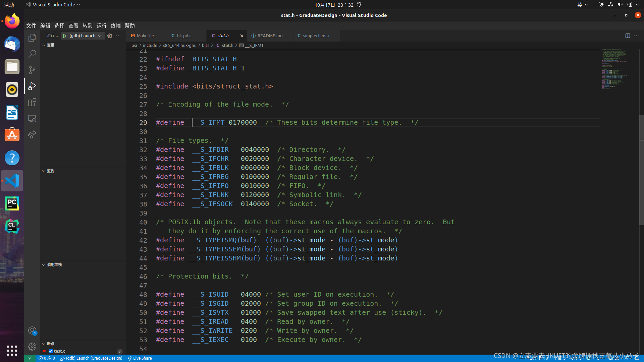Collapse the 监视 (Watch) section
The height and width of the screenshot is (362, 644).
pyautogui.click(x=83, y=171)
